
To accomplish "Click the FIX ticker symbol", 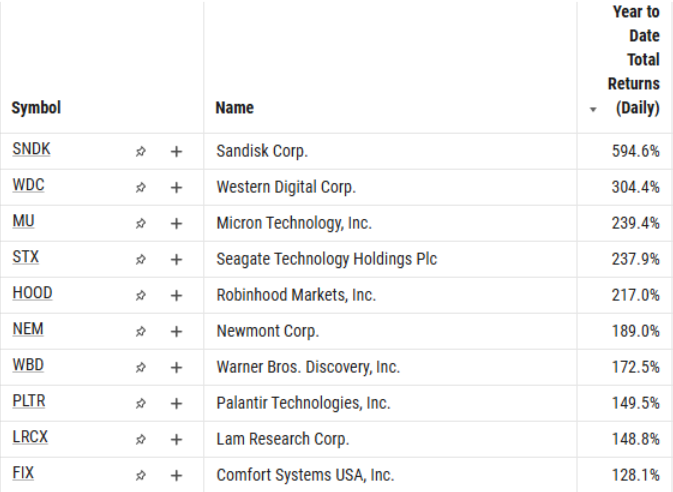I will [x=23, y=473].
